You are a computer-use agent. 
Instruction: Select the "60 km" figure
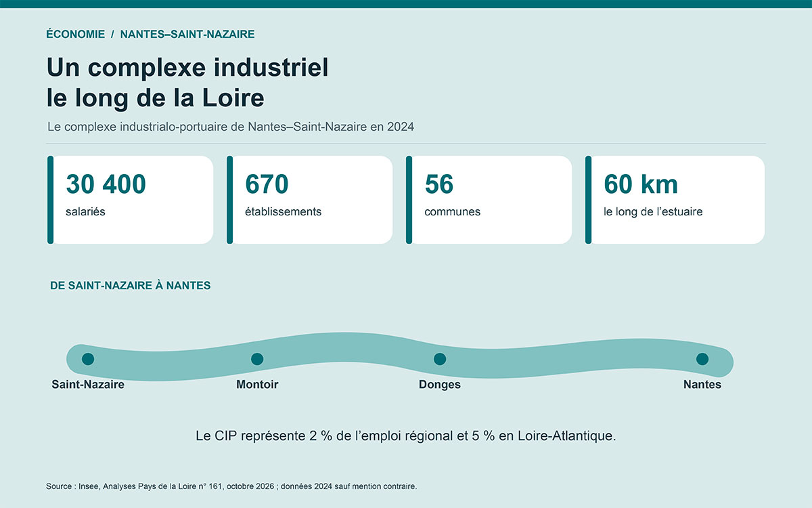[x=641, y=184]
